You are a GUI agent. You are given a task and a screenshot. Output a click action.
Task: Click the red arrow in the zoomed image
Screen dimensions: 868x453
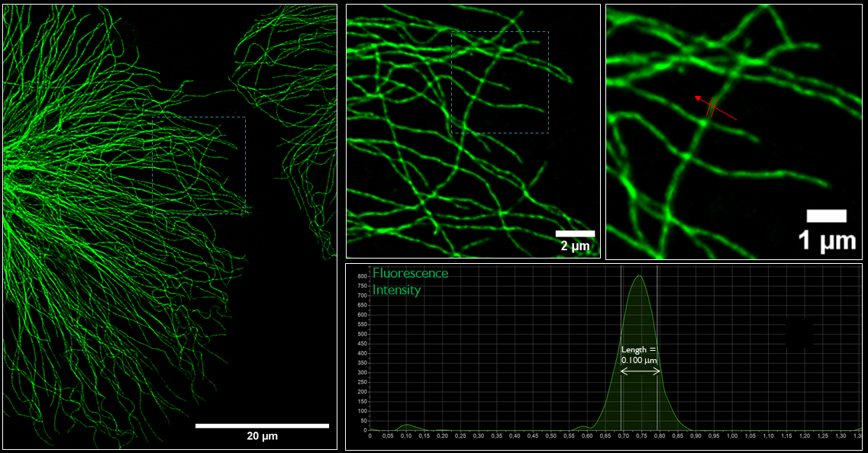[721, 111]
